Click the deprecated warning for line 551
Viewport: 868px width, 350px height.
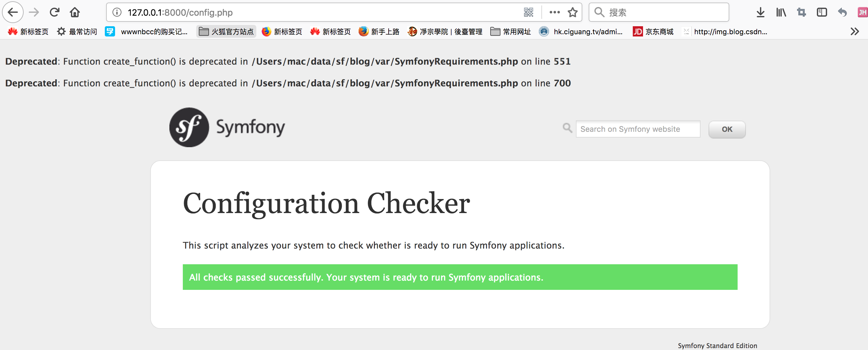click(288, 61)
